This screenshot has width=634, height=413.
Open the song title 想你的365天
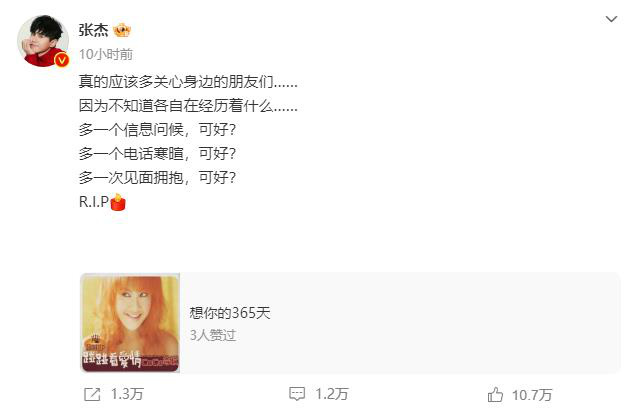[x=230, y=313]
